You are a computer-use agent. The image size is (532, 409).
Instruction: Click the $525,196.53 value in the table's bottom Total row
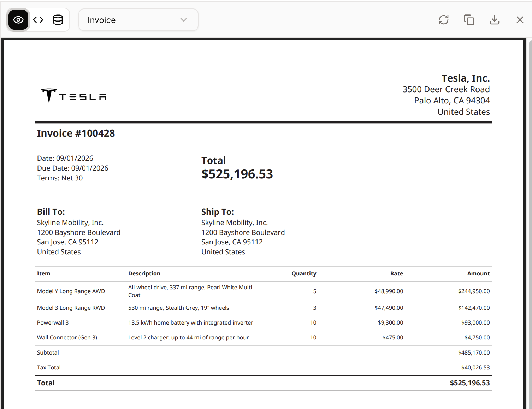(470, 383)
